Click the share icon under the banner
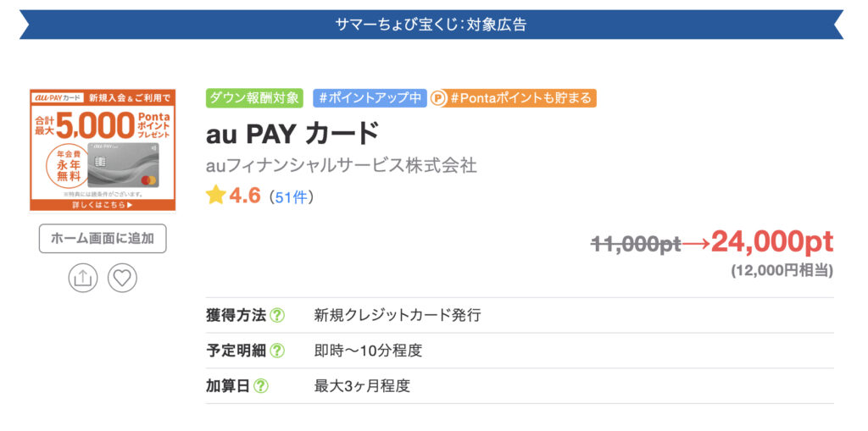Image resolution: width=868 pixels, height=431 pixels. pyautogui.click(x=83, y=278)
